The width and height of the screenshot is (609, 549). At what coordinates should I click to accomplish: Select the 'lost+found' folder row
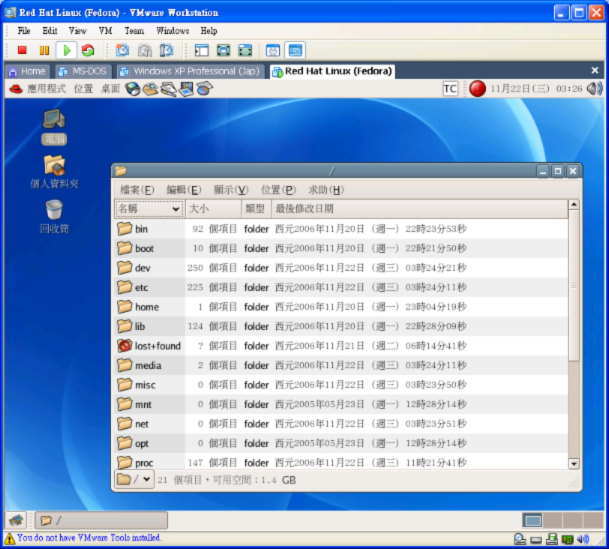pyautogui.click(x=341, y=346)
